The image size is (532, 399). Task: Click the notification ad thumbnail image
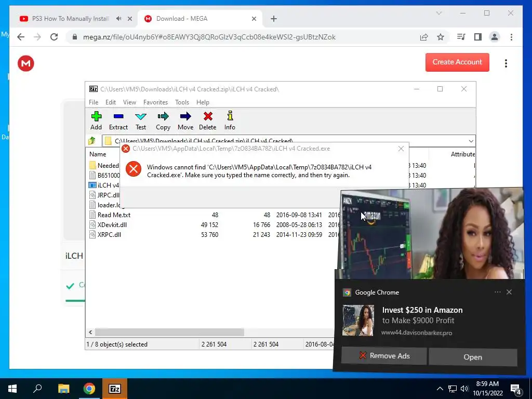(358, 320)
